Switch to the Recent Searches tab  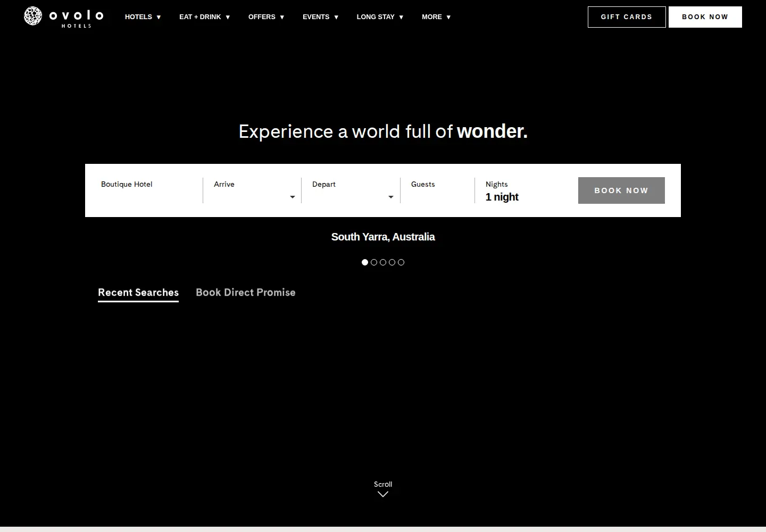(x=138, y=293)
